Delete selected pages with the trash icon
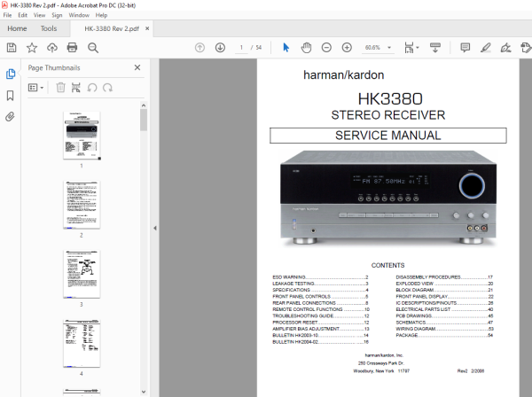532x397 pixels. tap(60, 88)
